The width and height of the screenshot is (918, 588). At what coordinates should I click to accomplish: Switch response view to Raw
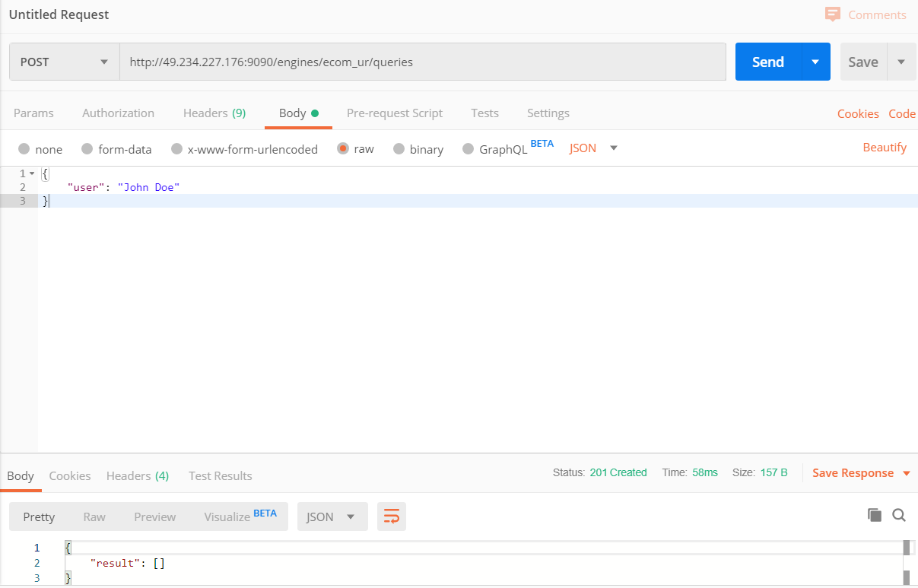tap(94, 516)
